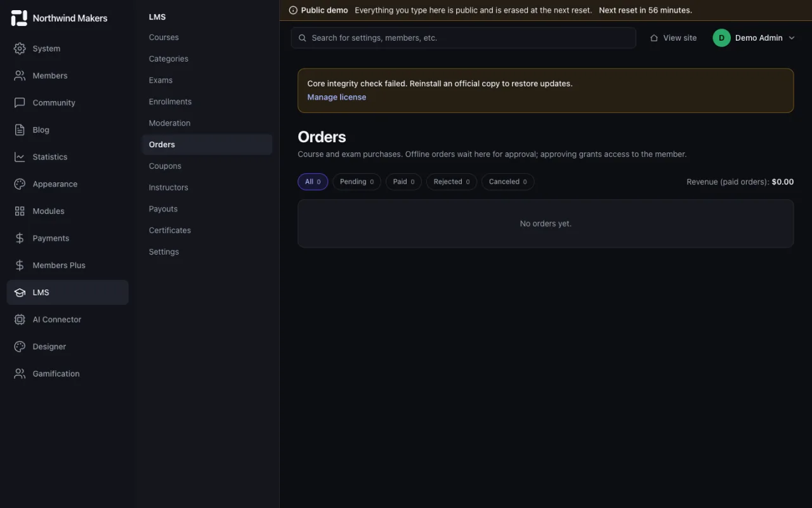Screen dimensions: 812x508
Task: Click the Payments dollar icon
Action: pos(20,238)
